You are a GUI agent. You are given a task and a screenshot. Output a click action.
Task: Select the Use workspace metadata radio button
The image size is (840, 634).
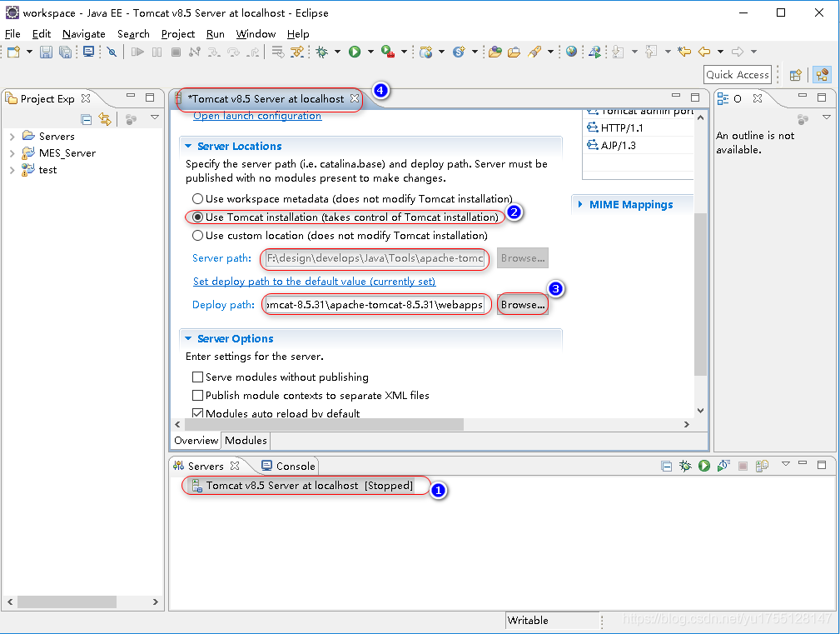point(197,199)
